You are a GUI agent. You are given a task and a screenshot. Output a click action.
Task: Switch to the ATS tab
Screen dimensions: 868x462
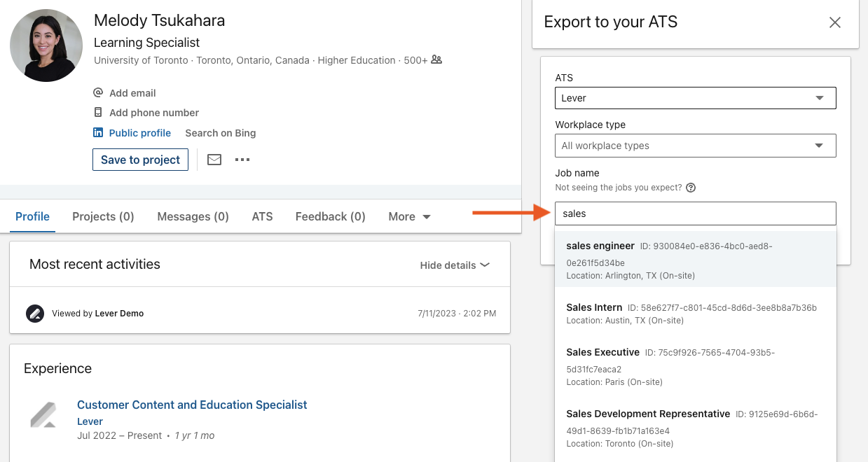(x=262, y=216)
